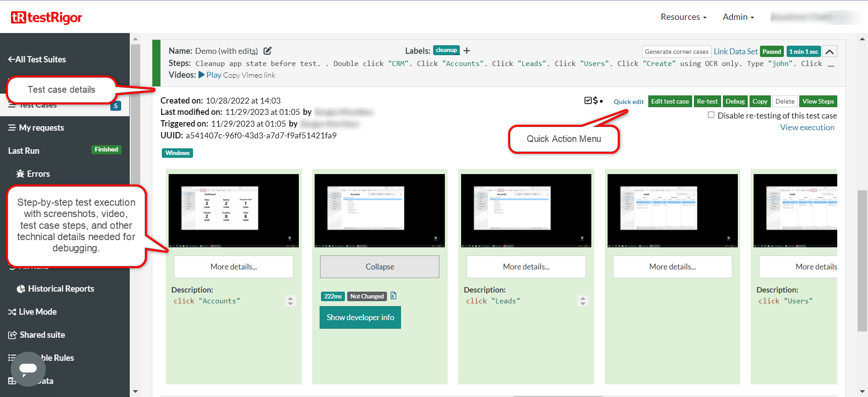
Task: Collapse the expanded second step details
Action: [379, 267]
